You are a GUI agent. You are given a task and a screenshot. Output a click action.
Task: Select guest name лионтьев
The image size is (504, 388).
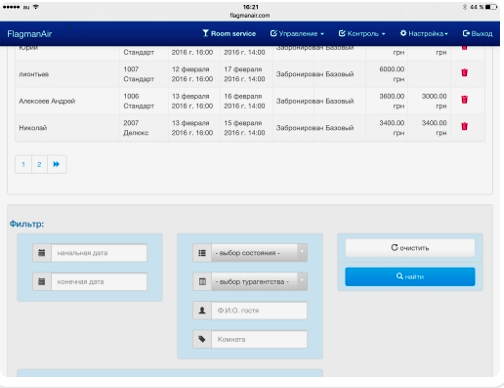(x=34, y=74)
